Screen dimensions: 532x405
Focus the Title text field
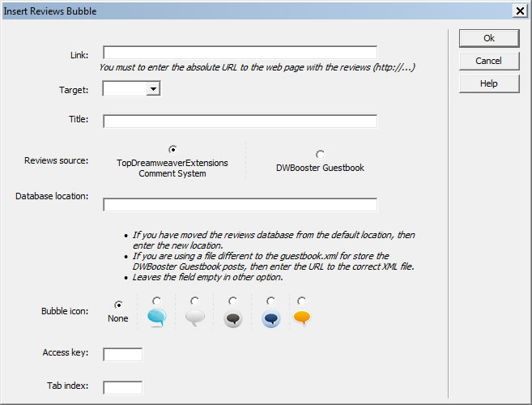(240, 122)
